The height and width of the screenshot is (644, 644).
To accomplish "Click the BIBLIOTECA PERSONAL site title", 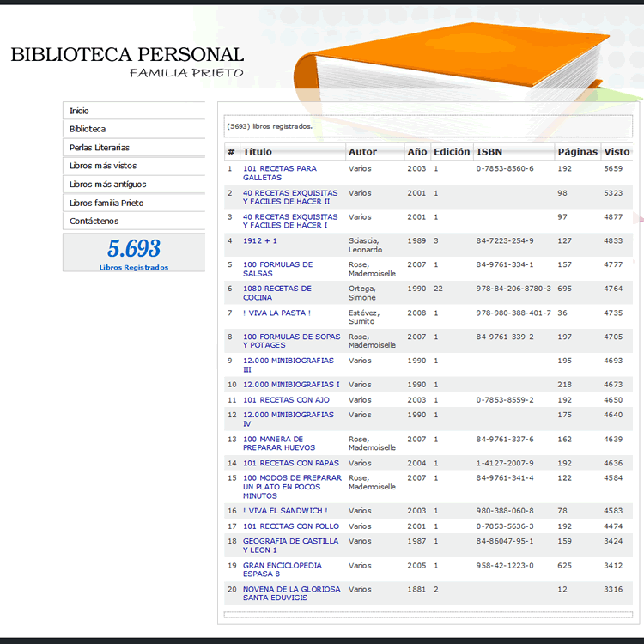I will (127, 55).
